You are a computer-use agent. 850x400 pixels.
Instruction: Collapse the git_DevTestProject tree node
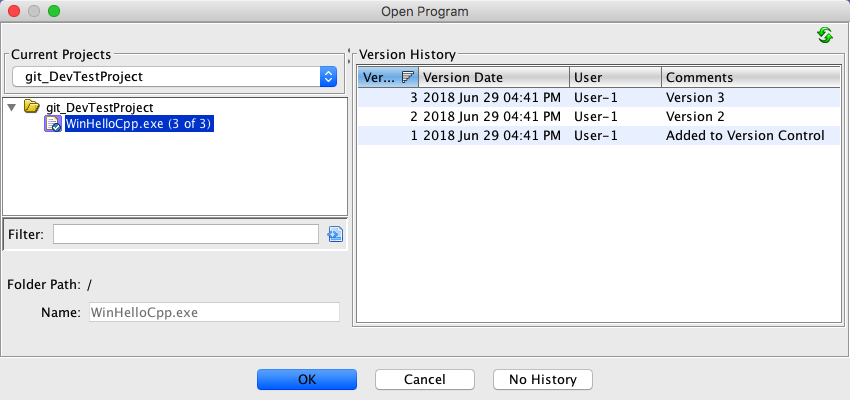coord(11,107)
